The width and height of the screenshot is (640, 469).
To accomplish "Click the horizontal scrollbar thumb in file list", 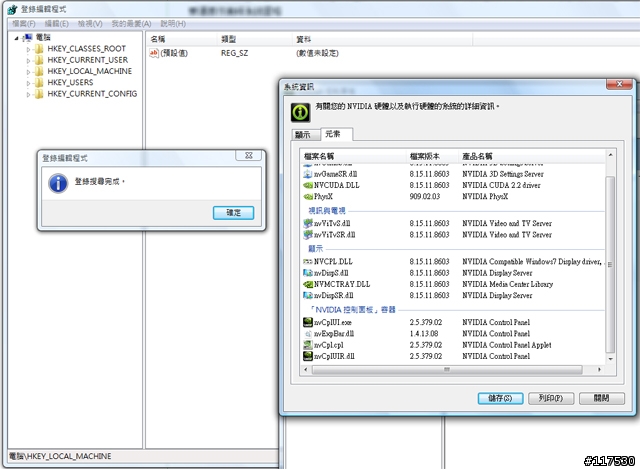I will [x=447, y=370].
